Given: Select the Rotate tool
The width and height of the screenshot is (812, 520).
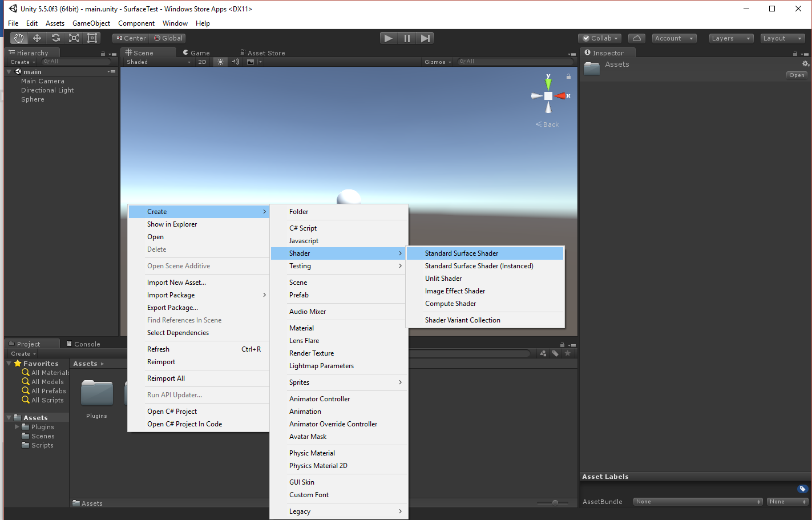Looking at the screenshot, I should (x=55, y=38).
